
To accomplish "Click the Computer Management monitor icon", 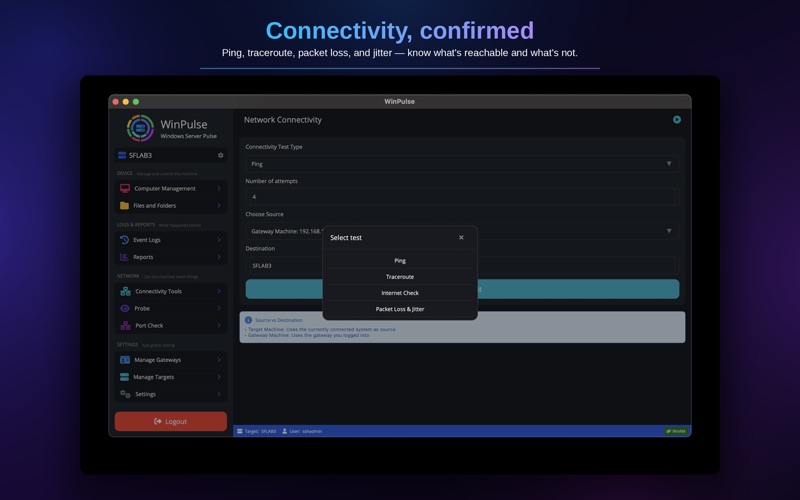I will pos(125,188).
